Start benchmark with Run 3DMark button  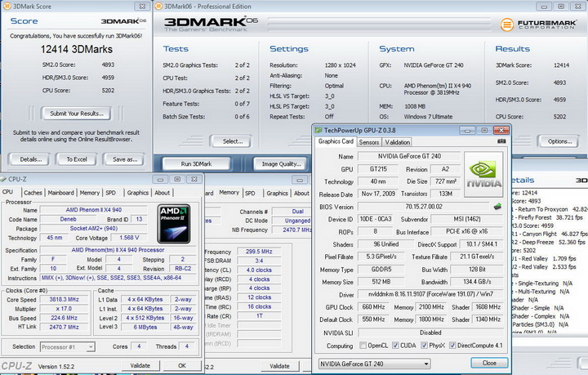(x=196, y=164)
